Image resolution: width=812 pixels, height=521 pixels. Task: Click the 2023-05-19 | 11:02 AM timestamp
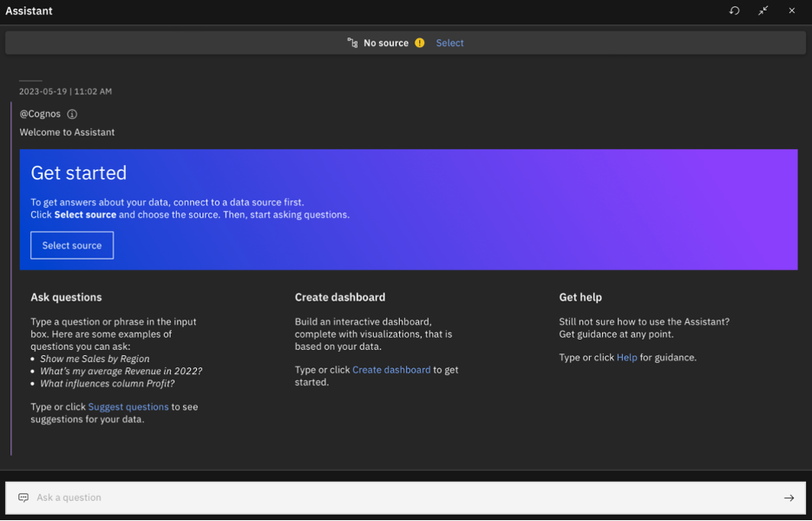pos(65,91)
